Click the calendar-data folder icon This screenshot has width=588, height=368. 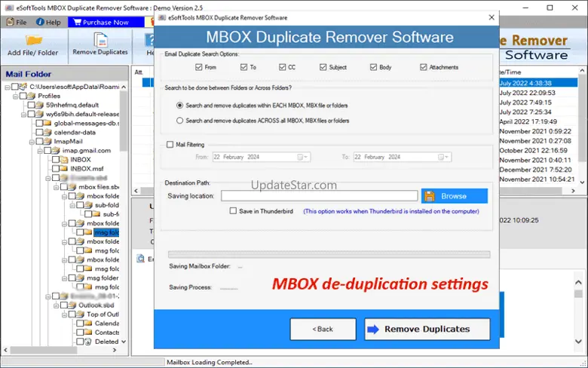(x=47, y=133)
